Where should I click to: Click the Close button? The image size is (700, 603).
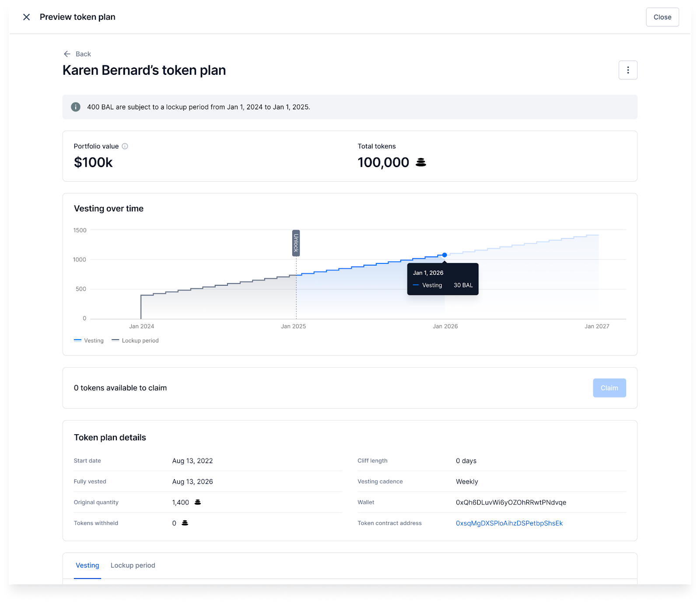point(662,17)
